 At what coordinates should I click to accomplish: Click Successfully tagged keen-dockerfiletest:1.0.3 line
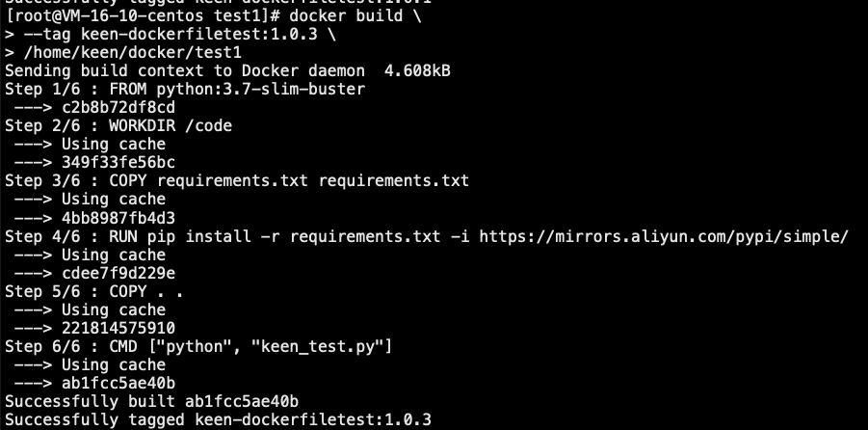(x=218, y=419)
